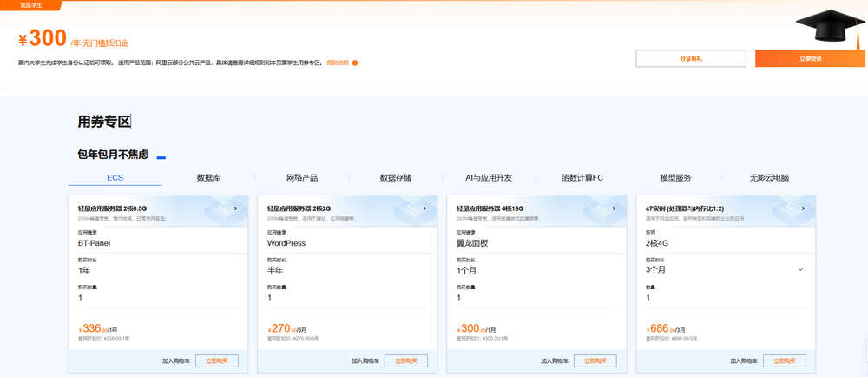Add the c7实例 to cart
Screen dimensions: 868x377
[x=744, y=360]
